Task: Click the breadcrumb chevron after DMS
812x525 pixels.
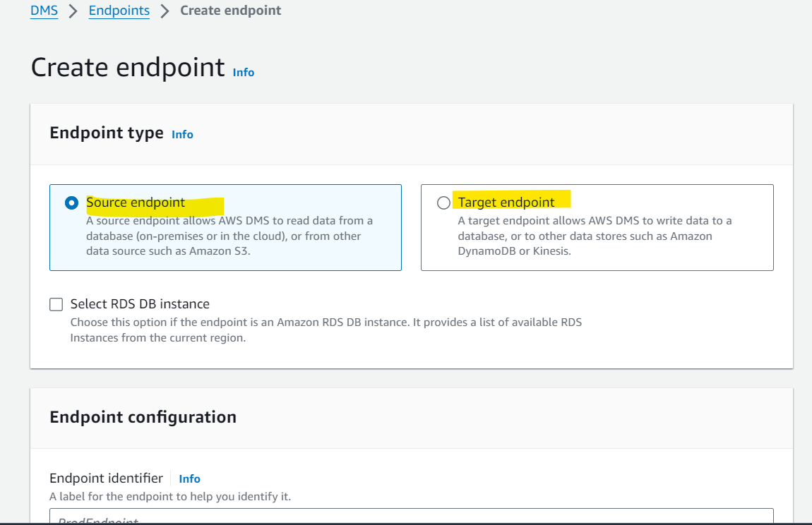Action: coord(73,11)
